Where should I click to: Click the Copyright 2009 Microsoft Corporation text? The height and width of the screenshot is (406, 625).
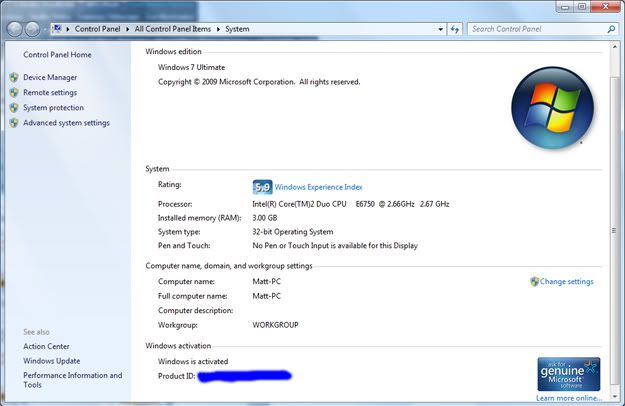pyautogui.click(x=259, y=82)
